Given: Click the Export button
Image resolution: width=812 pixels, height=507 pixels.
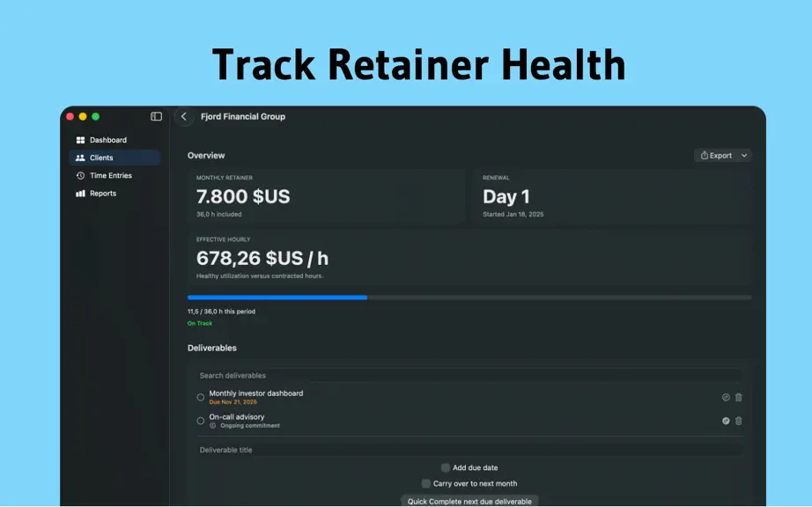Looking at the screenshot, I should click(716, 155).
